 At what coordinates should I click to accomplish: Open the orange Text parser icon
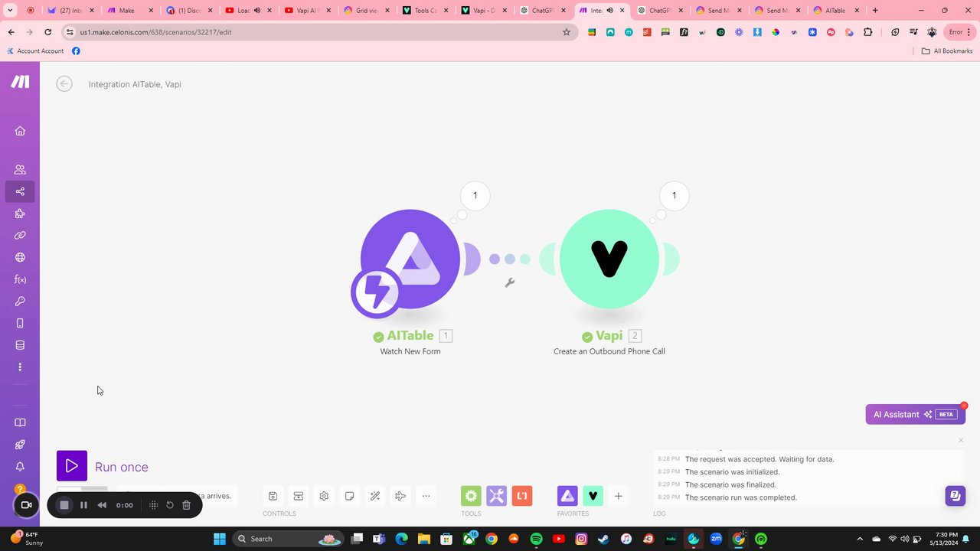522,496
